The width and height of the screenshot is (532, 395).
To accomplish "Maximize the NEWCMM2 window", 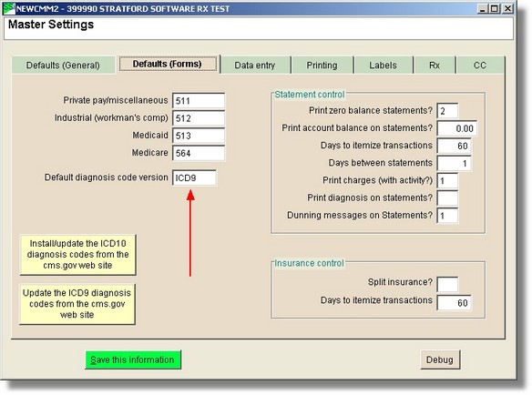I will [x=495, y=8].
